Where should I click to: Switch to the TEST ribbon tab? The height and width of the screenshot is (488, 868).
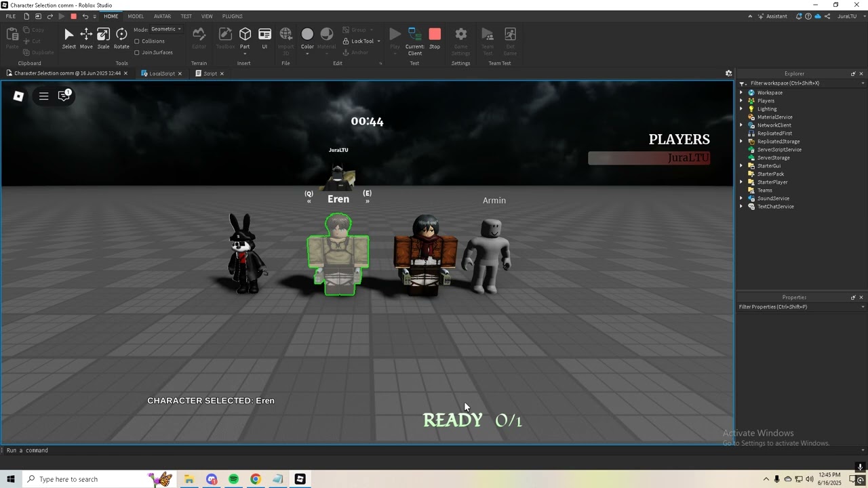(x=186, y=16)
